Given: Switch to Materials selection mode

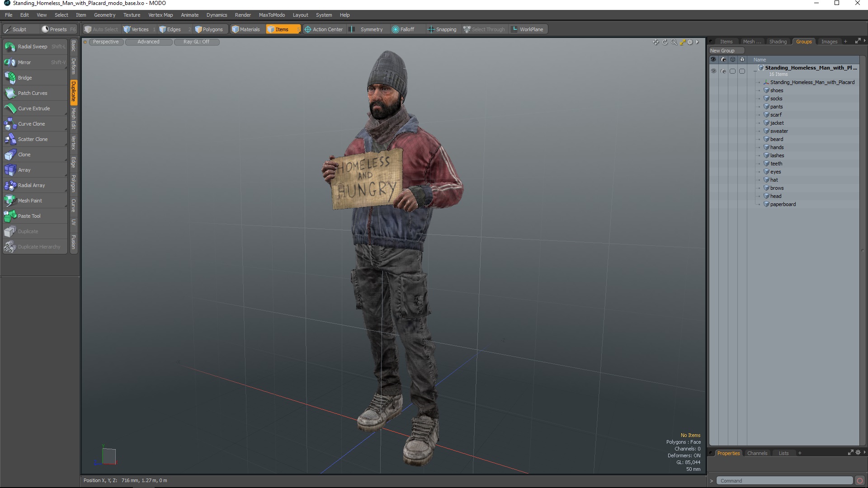Looking at the screenshot, I should click(247, 29).
